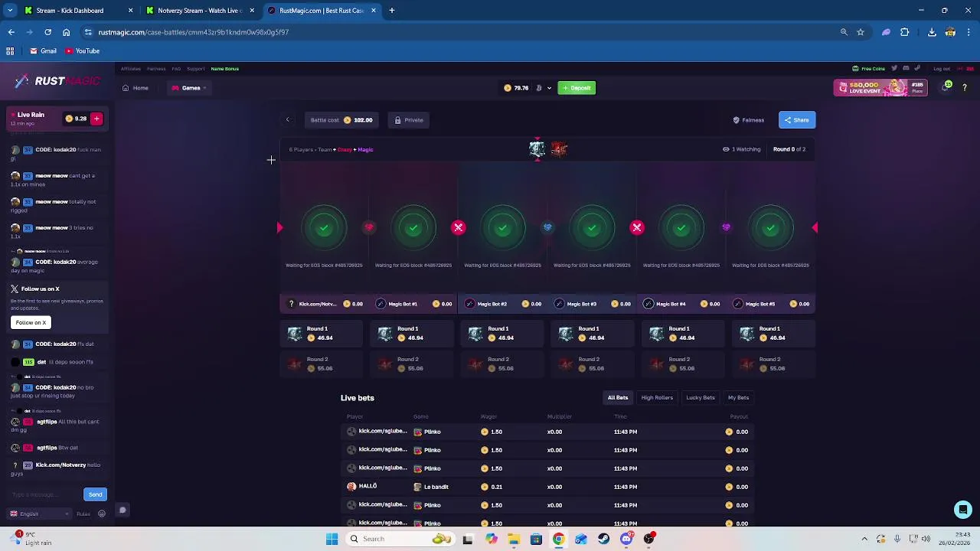
Task: Open the Chrome extensions puzzle icon
Action: pyautogui.click(x=905, y=32)
